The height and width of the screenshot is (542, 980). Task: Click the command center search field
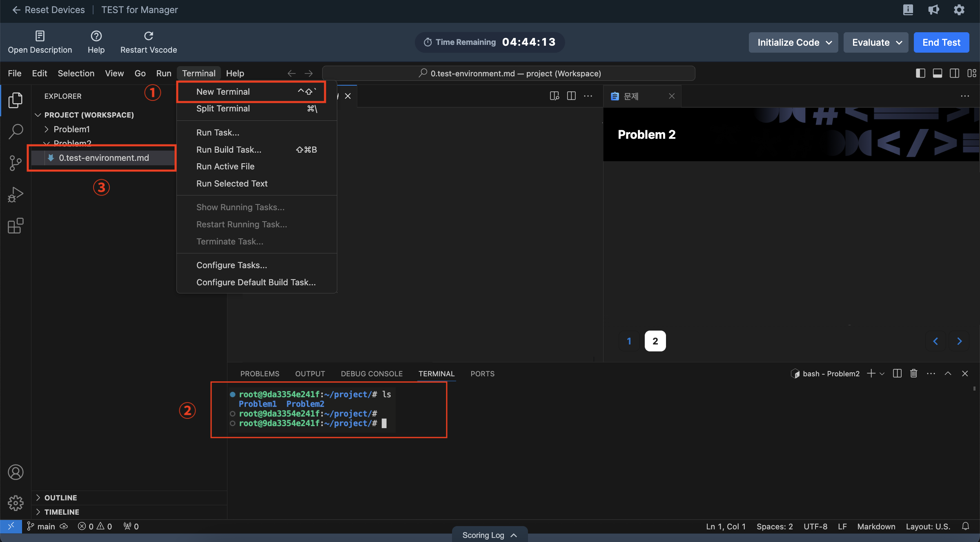[x=509, y=73]
